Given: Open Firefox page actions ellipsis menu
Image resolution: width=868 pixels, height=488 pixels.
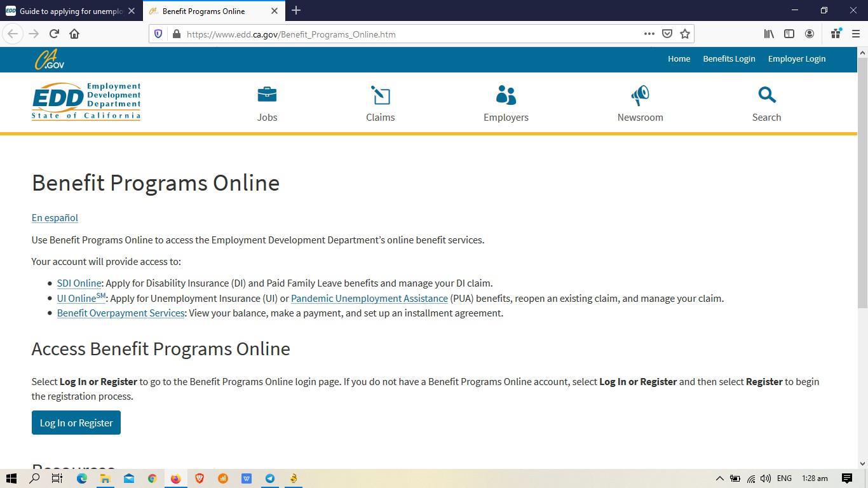Looking at the screenshot, I should coord(649,34).
